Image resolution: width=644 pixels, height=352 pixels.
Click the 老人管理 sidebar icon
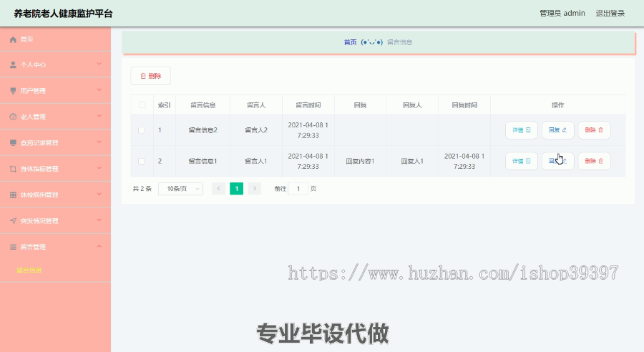(13, 117)
